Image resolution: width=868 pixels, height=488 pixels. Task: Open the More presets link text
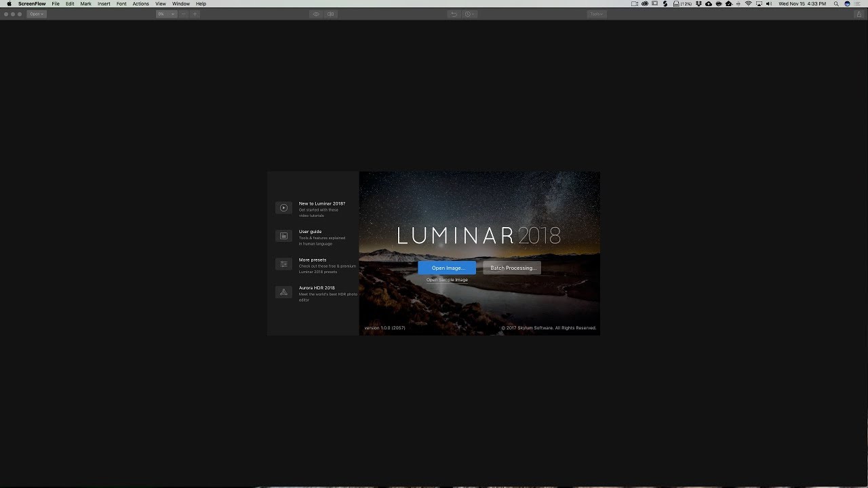point(313,260)
